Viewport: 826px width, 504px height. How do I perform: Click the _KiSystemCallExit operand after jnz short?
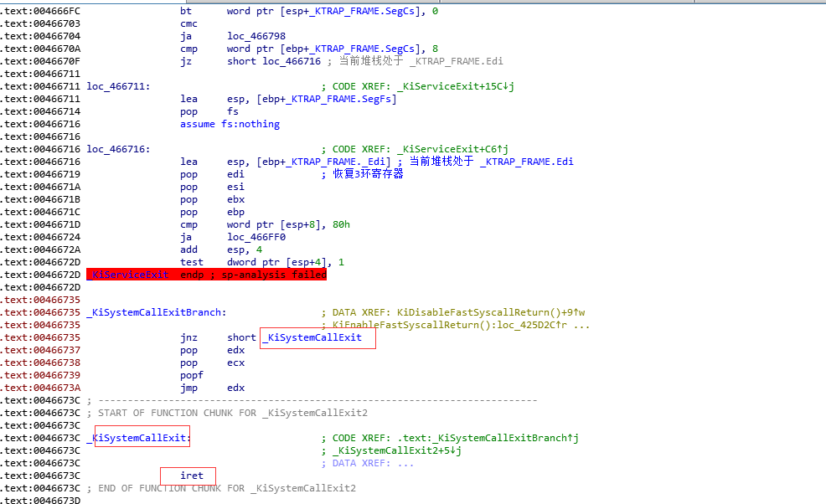tap(312, 337)
